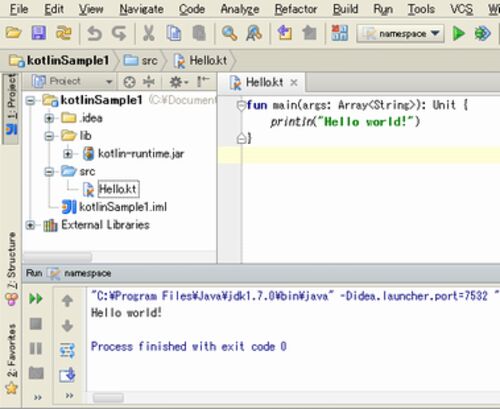Open the Navigate menu

click(x=142, y=9)
